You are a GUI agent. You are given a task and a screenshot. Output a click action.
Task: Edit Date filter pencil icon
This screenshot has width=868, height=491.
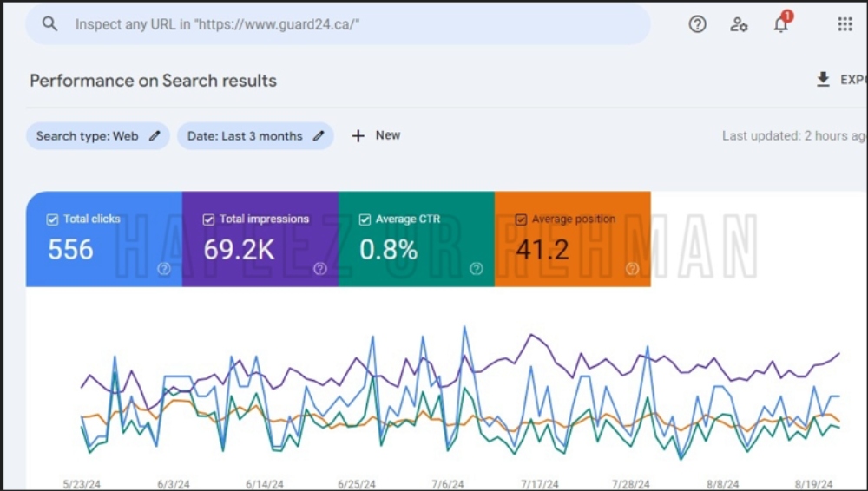pyautogui.click(x=319, y=135)
